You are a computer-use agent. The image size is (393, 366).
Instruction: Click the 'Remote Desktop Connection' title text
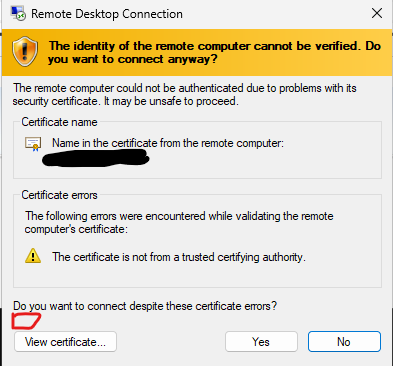107,14
